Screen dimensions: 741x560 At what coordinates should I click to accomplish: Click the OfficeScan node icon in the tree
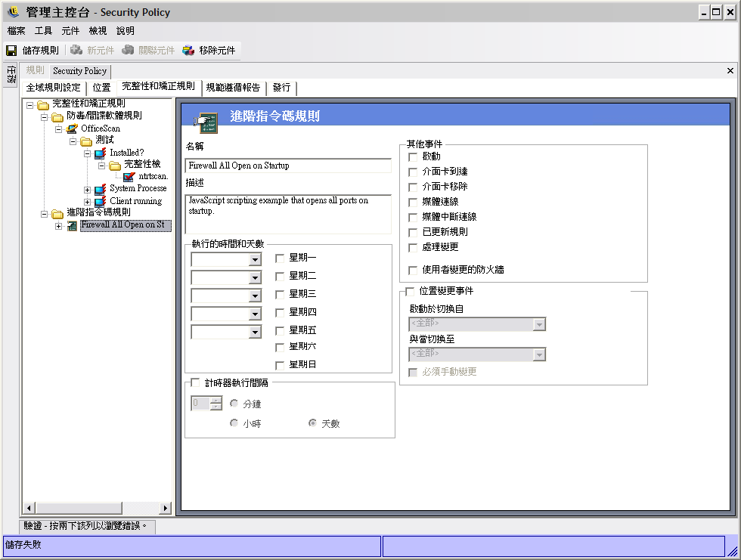(72, 128)
